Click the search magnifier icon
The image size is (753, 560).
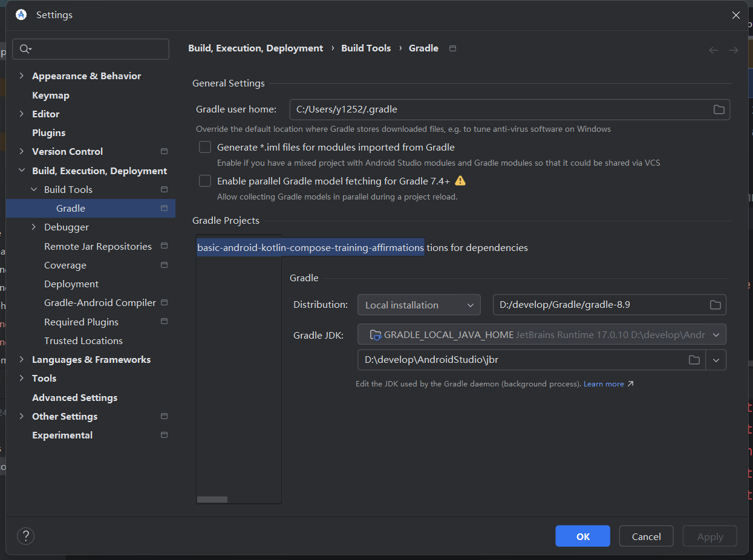coord(25,49)
